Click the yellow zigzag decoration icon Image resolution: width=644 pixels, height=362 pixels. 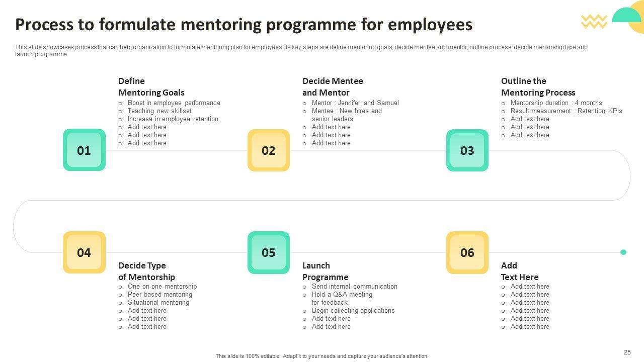594,21
